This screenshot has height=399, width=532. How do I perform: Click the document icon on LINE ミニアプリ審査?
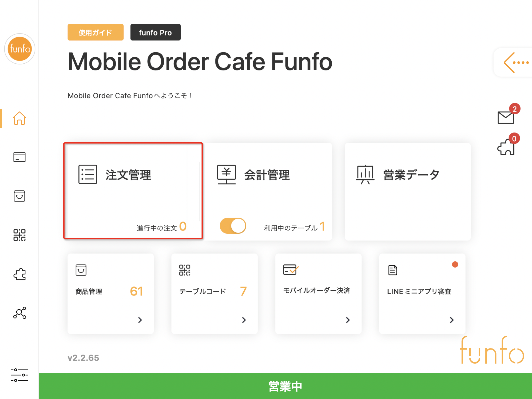393,270
